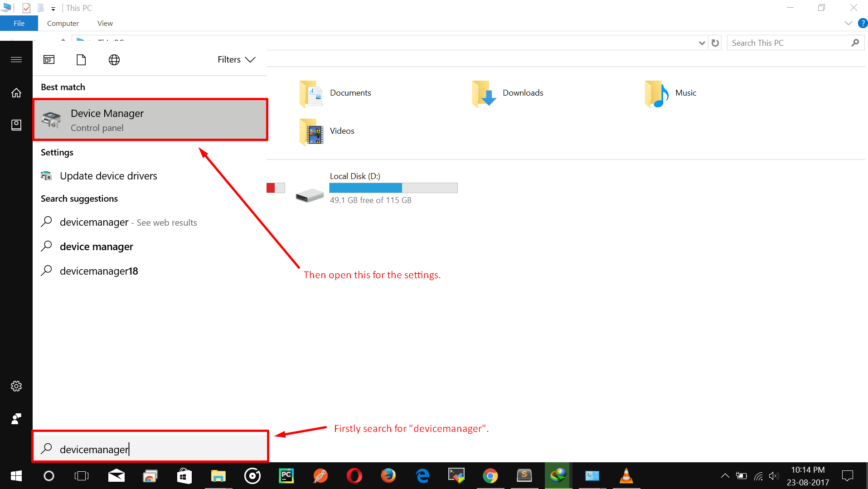Viewport: 868px width, 489px height.
Task: Filter search results by apps
Action: pyautogui.click(x=49, y=60)
